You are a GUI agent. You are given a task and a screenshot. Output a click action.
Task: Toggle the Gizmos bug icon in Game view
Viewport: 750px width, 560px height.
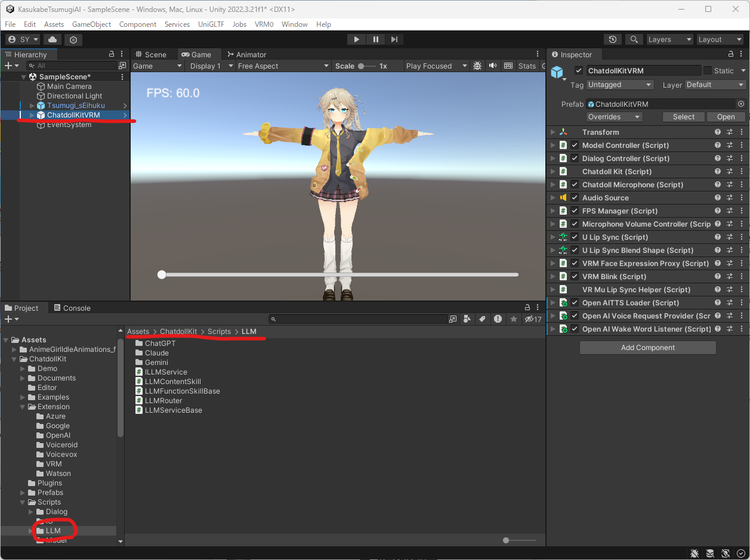(477, 66)
